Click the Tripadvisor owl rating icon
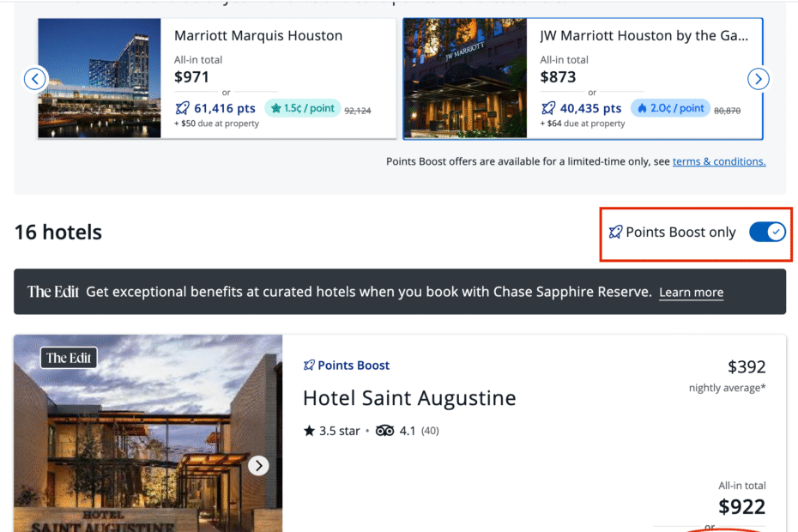This screenshot has height=532, width=798. click(x=384, y=431)
